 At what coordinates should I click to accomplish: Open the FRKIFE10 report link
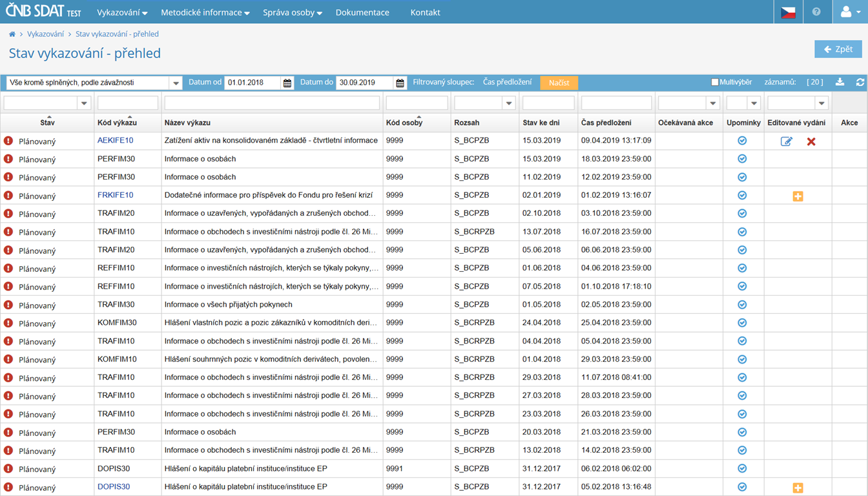[116, 195]
